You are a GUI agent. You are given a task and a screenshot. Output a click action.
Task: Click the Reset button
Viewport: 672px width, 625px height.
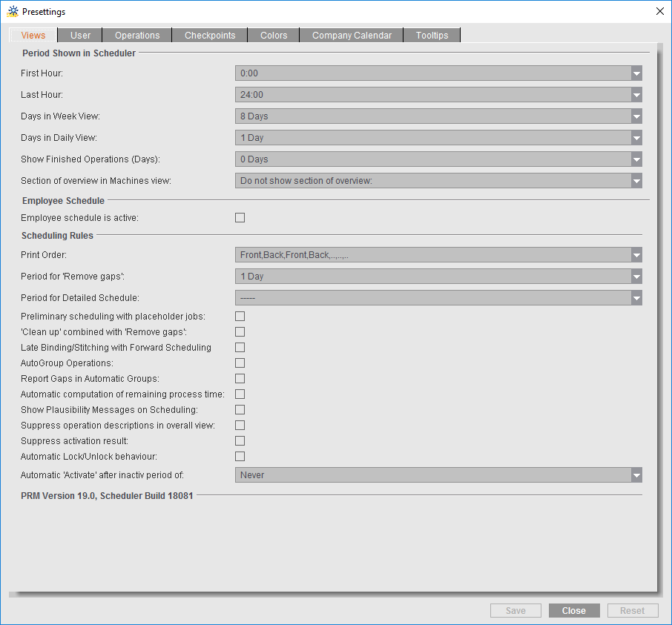pos(632,610)
